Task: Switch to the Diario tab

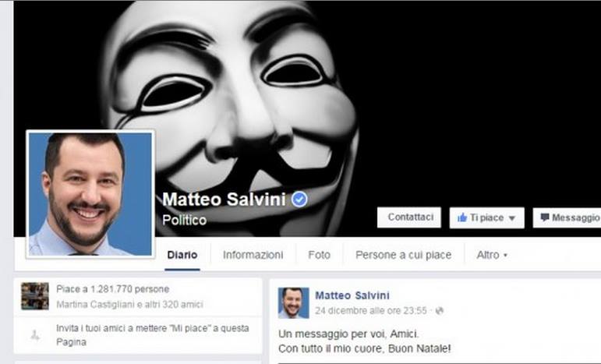Action: [182, 255]
